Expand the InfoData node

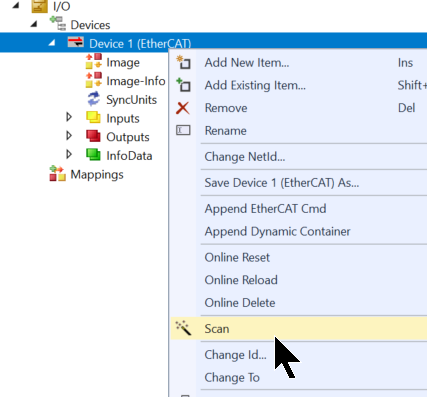tap(69, 154)
